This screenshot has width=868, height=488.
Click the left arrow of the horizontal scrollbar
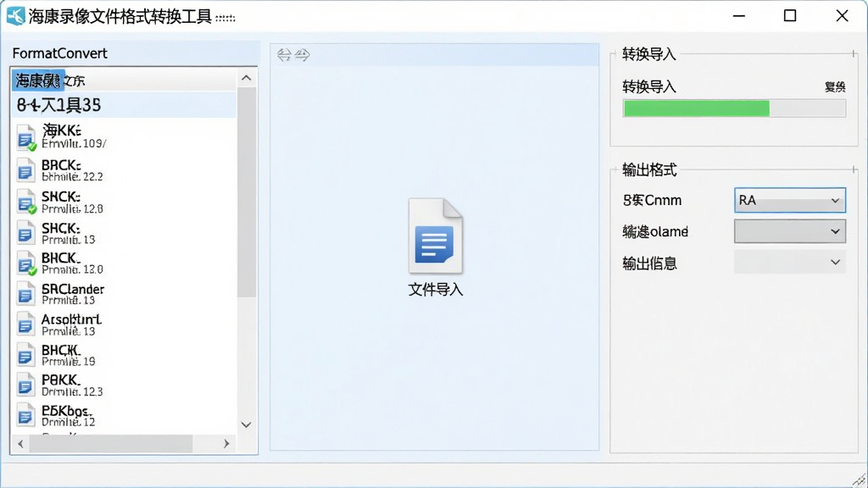point(20,444)
